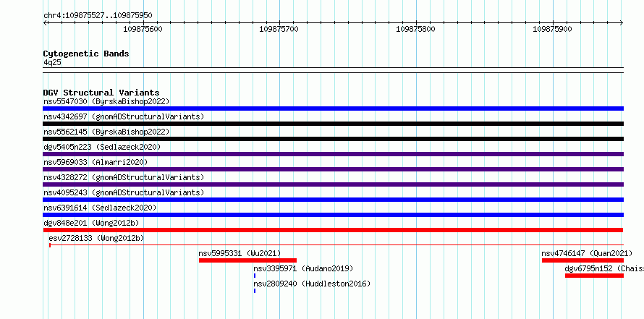Open nsv4328272 (gnomADStructuralVariants) label
Screen dimensions: 644x319
pos(124,177)
